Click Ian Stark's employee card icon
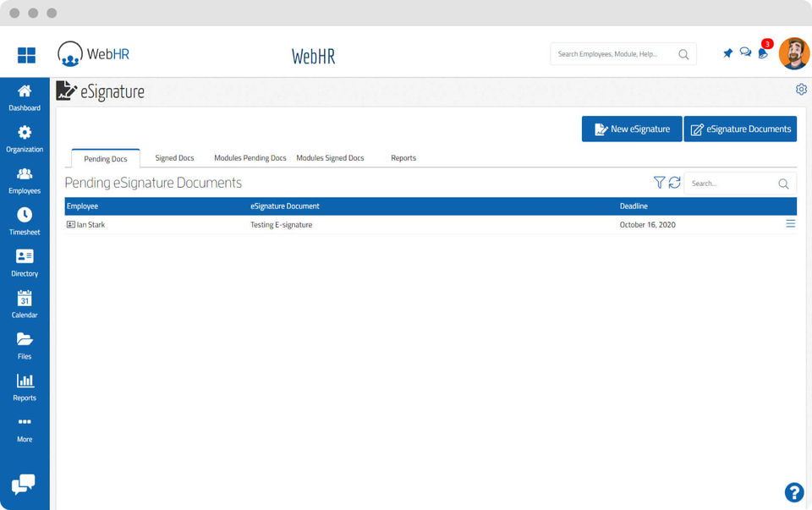 coord(71,225)
